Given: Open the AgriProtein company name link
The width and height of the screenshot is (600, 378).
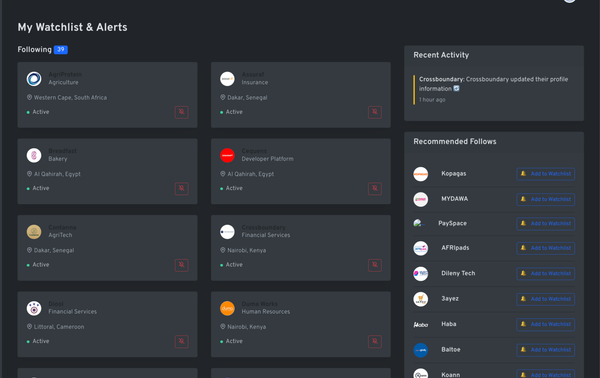Looking at the screenshot, I should pos(65,74).
